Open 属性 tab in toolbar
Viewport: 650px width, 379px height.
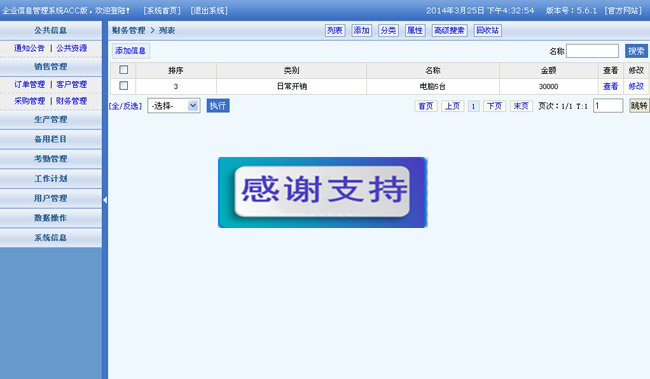coord(415,30)
